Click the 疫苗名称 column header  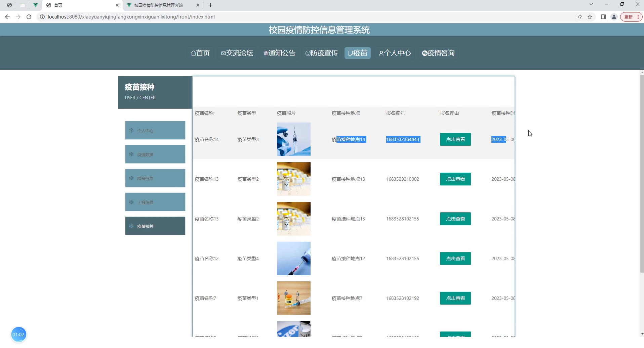pyautogui.click(x=204, y=113)
